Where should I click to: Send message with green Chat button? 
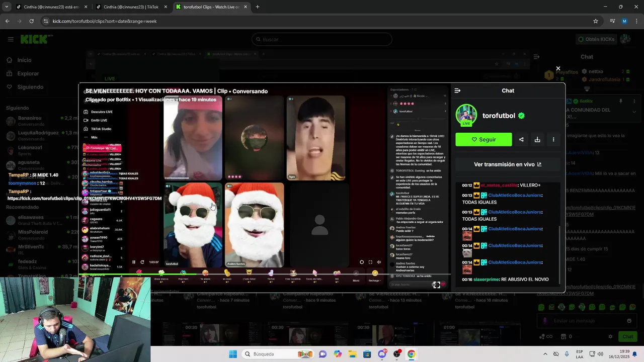[x=628, y=337]
